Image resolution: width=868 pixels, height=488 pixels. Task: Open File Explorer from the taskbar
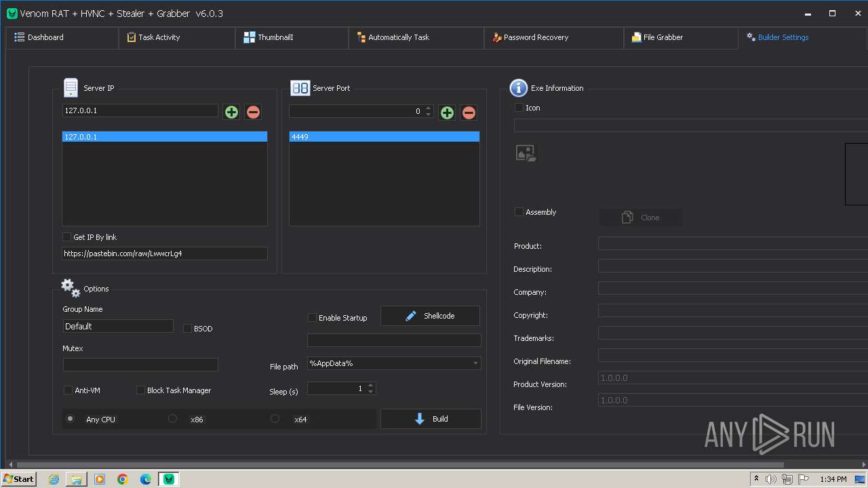77,479
